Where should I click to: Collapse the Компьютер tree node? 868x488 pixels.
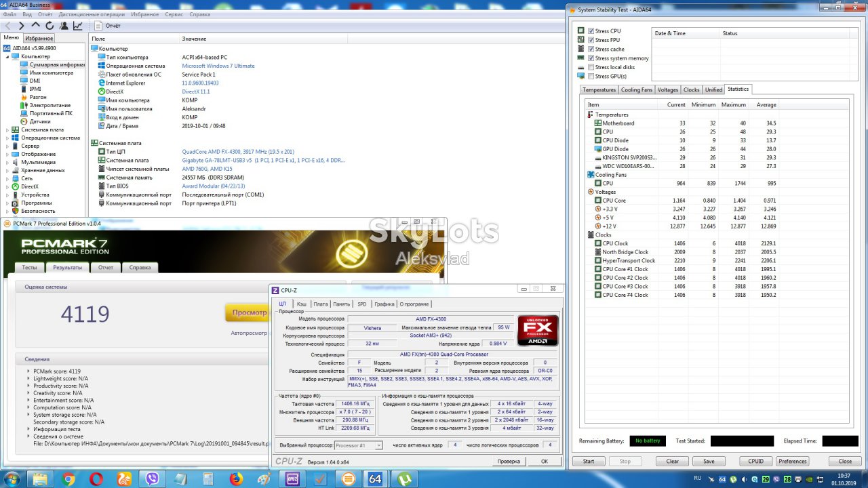coord(7,56)
